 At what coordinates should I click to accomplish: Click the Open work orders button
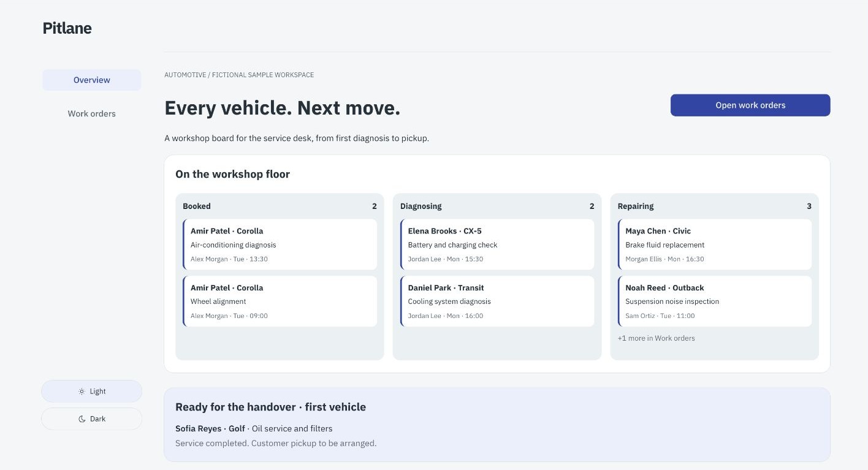click(750, 105)
